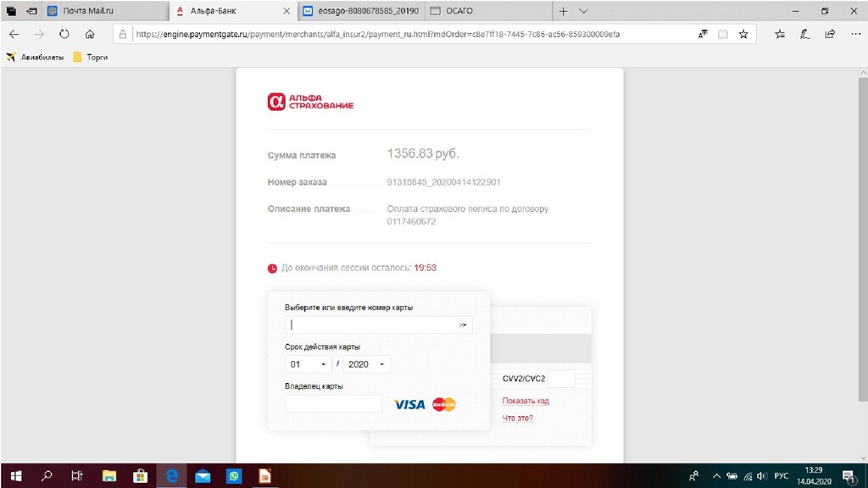The height and width of the screenshot is (488, 868).
Task: Switch the РУС input language
Action: pyautogui.click(x=781, y=476)
